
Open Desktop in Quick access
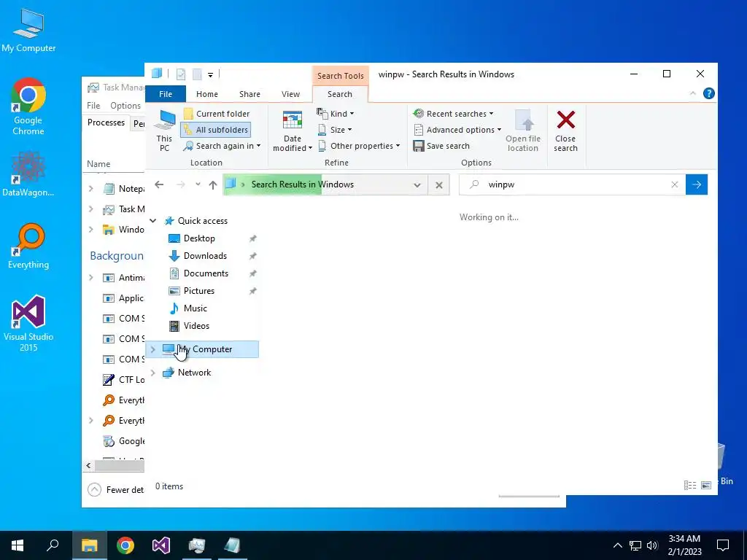click(x=199, y=238)
